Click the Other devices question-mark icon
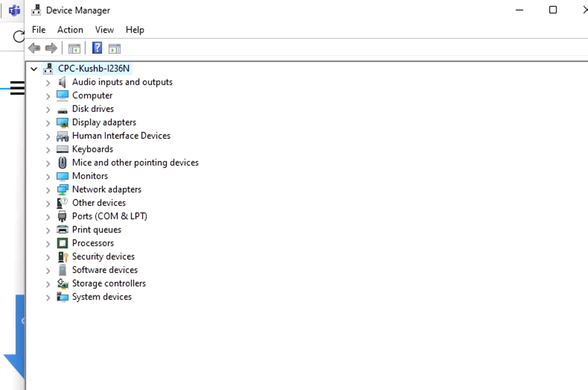The image size is (588, 390). (x=63, y=203)
